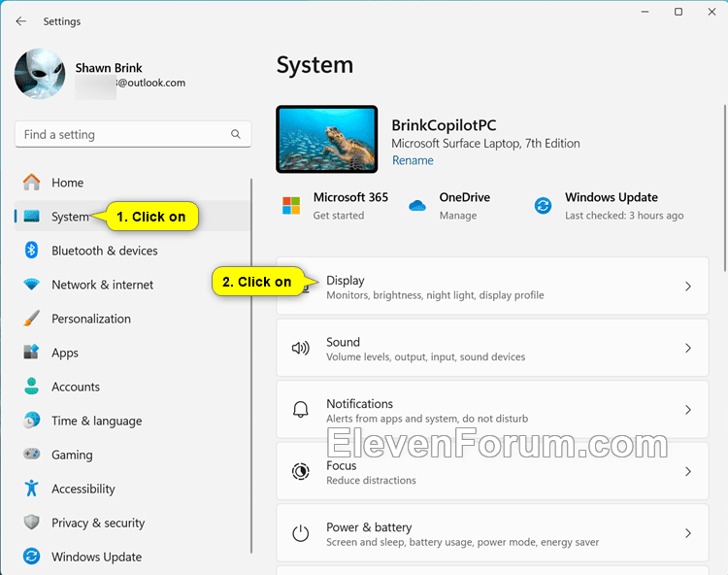Screen dimensions: 728x575
Task: Open the Shawn Brink profile picture
Action: (x=40, y=74)
